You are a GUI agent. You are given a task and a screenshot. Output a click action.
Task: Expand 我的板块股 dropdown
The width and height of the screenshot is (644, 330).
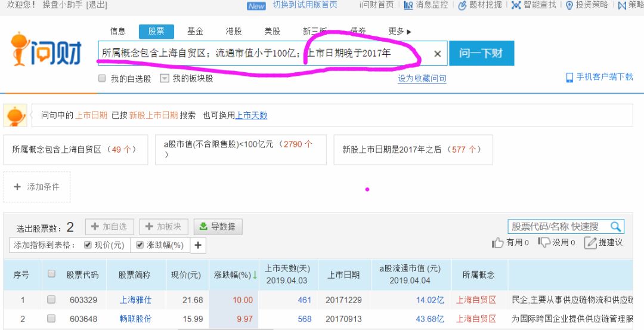tap(165, 78)
